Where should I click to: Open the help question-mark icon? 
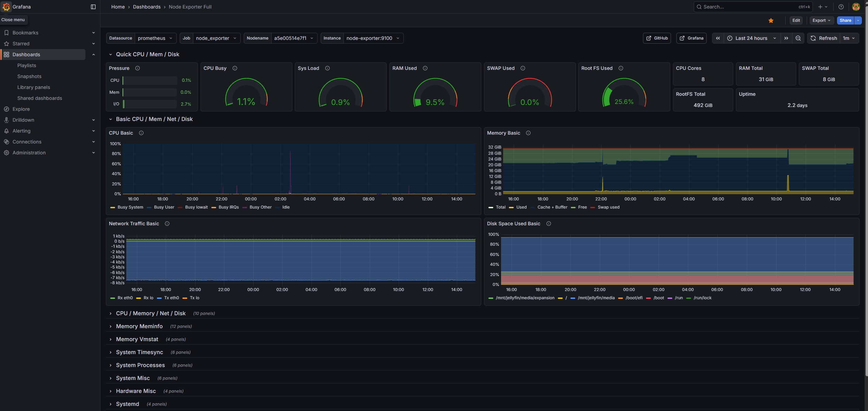coord(841,7)
